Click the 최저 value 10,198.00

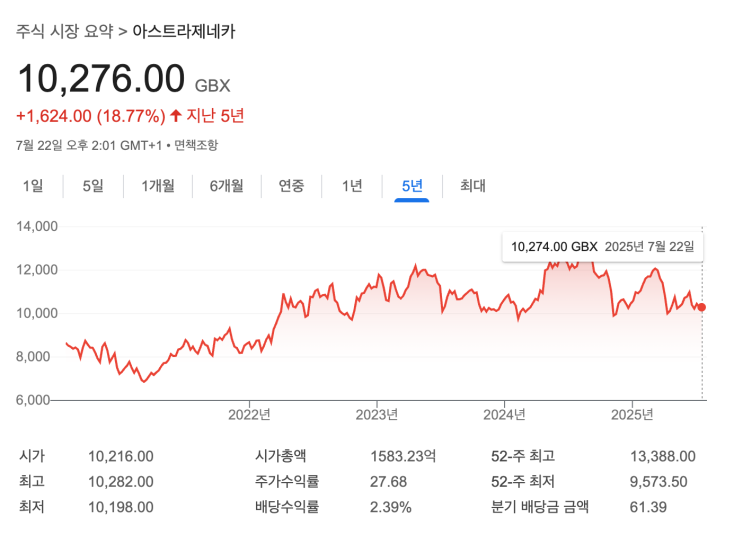[x=121, y=507]
